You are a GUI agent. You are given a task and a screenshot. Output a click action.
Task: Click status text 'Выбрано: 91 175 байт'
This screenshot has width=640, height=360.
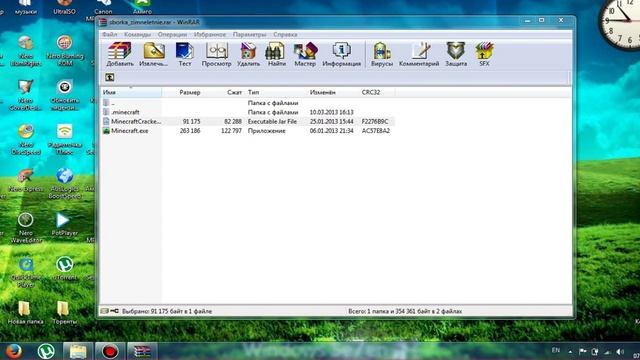coord(167,311)
